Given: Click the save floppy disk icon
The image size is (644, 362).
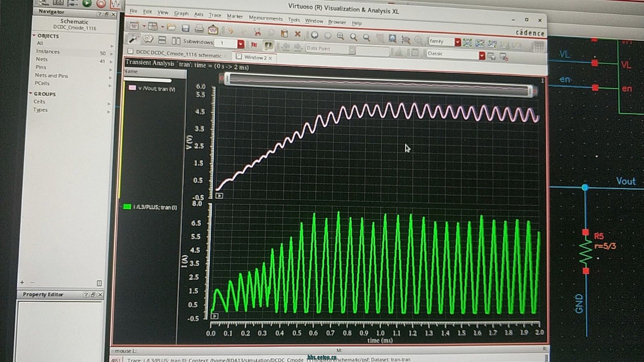Looking at the screenshot, I should click(185, 28).
